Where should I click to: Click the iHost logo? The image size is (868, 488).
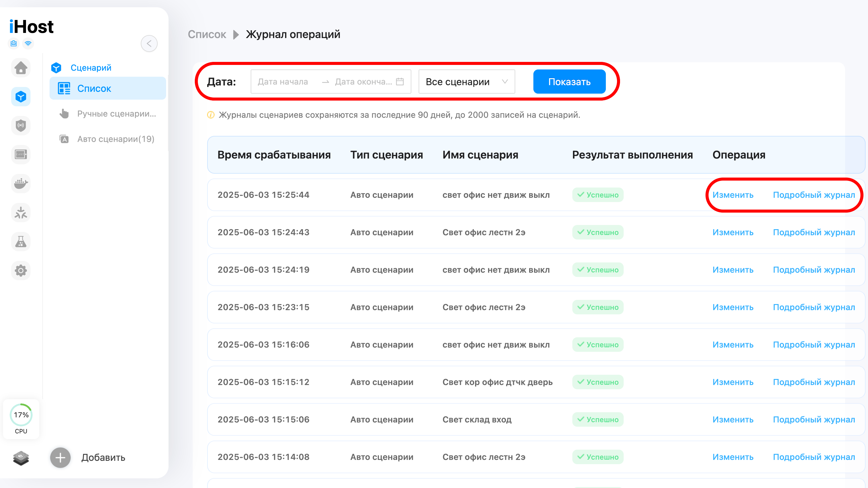pos(31,27)
